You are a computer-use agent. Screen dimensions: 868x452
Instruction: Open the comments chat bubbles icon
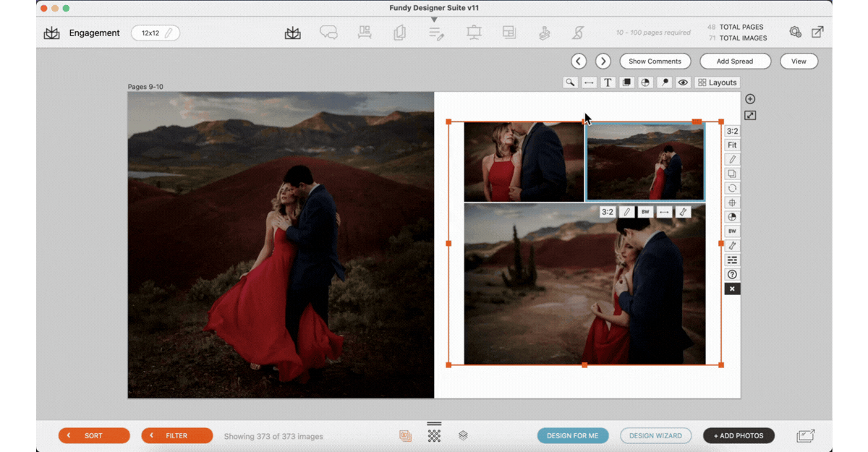(x=328, y=33)
